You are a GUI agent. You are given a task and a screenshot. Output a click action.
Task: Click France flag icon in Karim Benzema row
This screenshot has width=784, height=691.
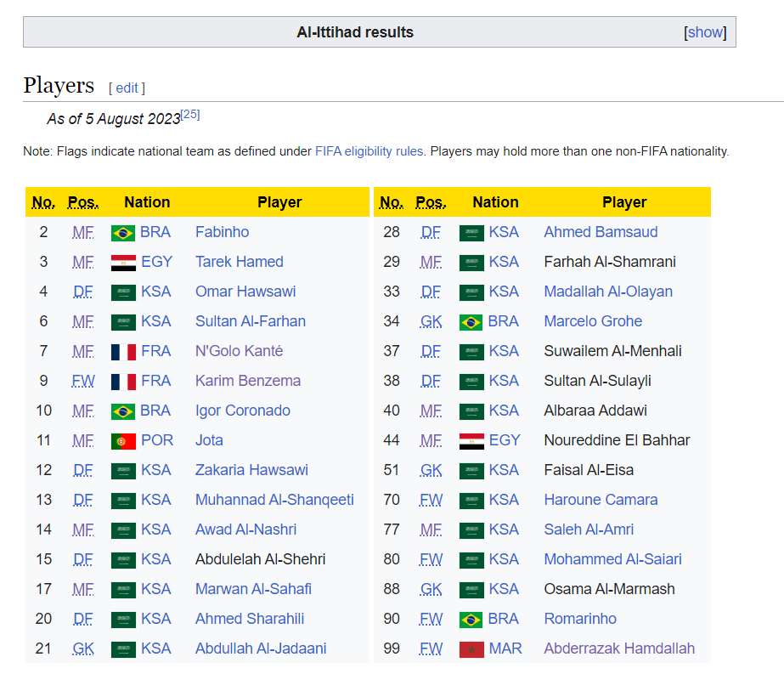(x=123, y=382)
